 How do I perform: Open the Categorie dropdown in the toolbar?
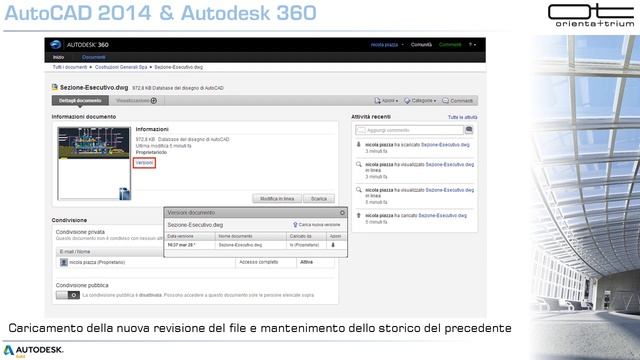420,100
